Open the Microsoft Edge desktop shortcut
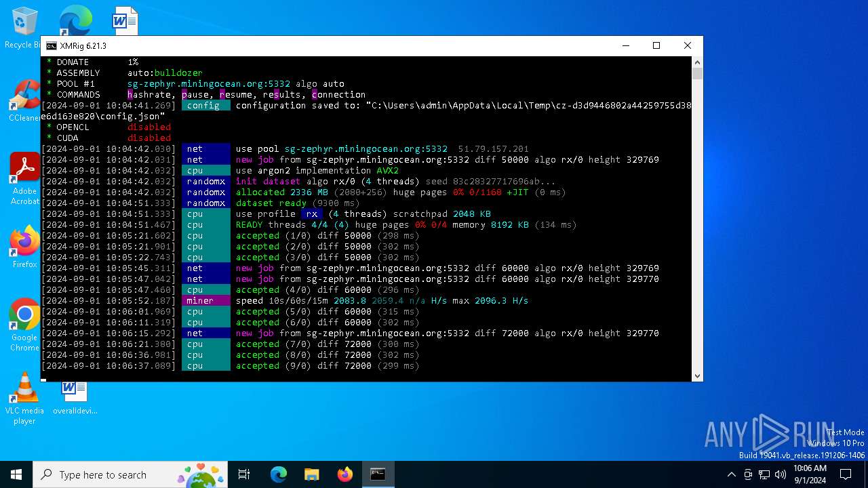 (x=75, y=20)
